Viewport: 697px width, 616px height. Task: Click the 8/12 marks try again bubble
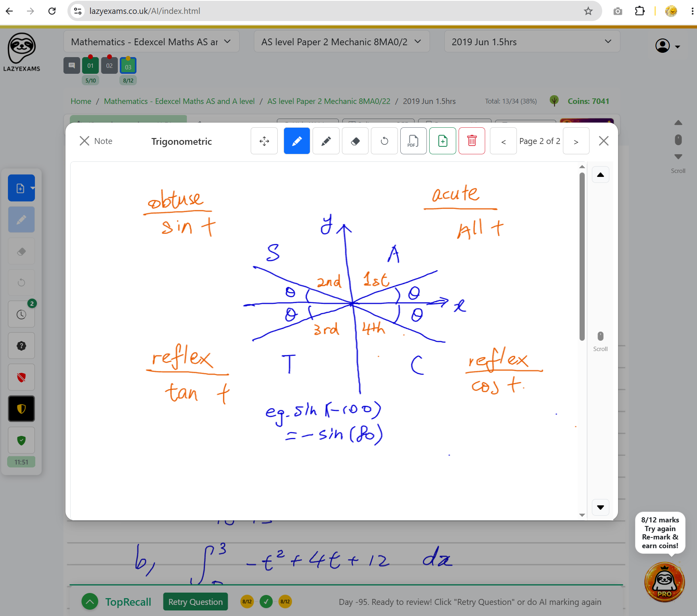pos(660,533)
